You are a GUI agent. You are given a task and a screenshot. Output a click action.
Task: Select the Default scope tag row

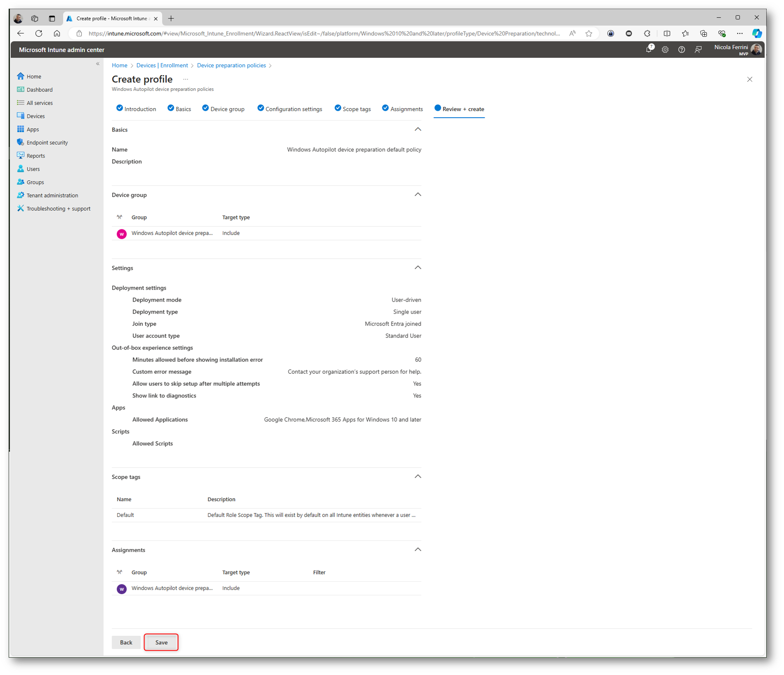pos(266,515)
